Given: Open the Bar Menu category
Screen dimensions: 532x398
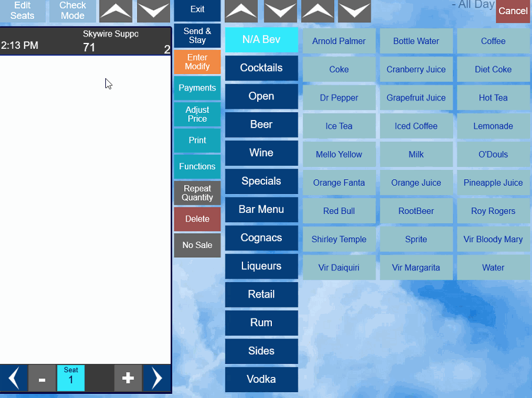Looking at the screenshot, I should point(261,209).
